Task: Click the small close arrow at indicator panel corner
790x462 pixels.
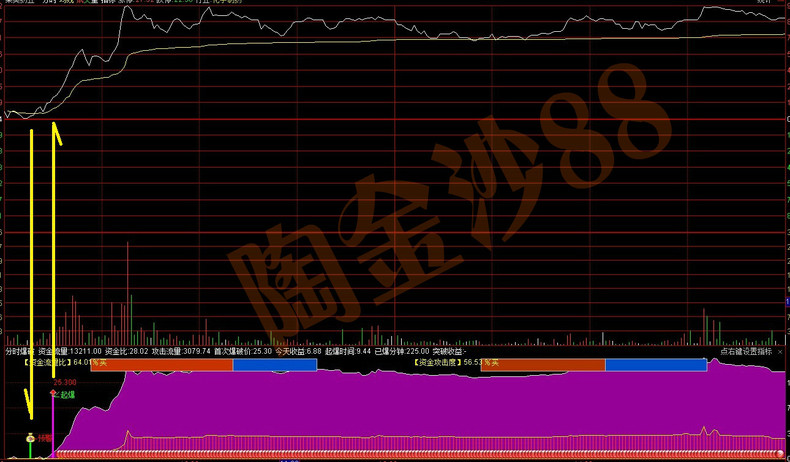Action: tap(780, 352)
